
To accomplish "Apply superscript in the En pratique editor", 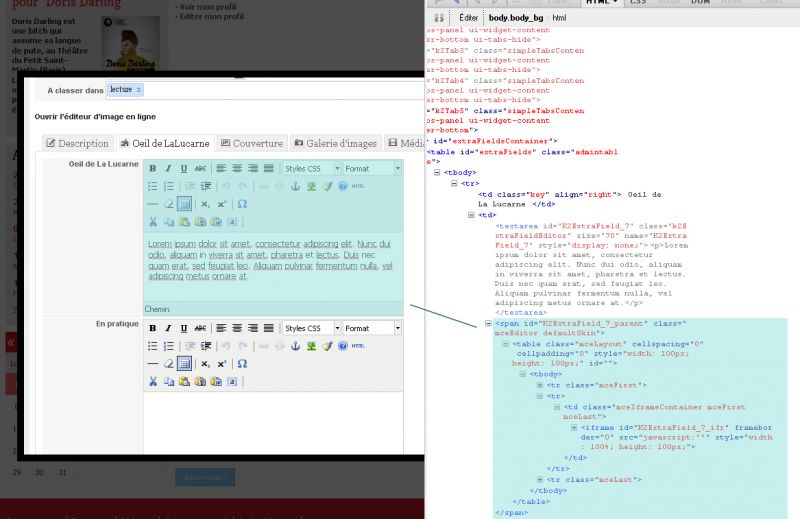I will (x=221, y=364).
